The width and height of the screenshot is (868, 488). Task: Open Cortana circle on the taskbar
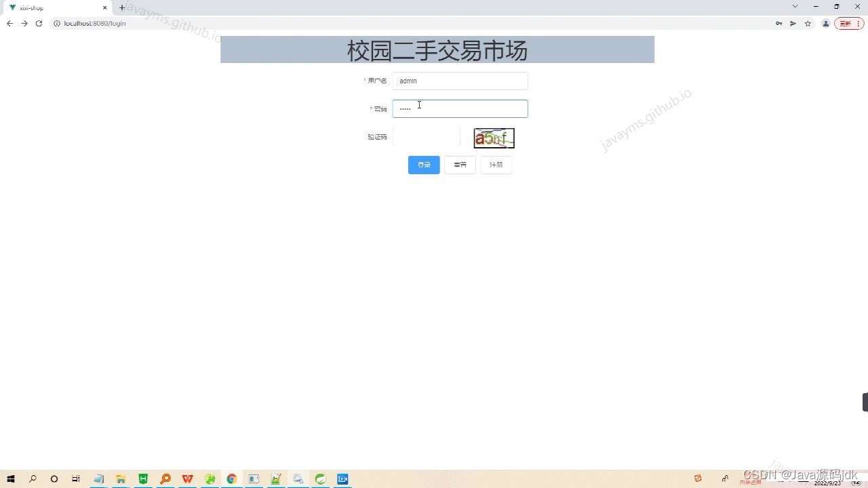54,479
